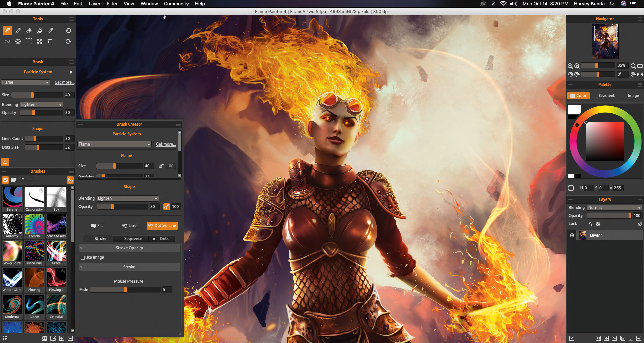Select the Flame brush tool

tap(7, 31)
